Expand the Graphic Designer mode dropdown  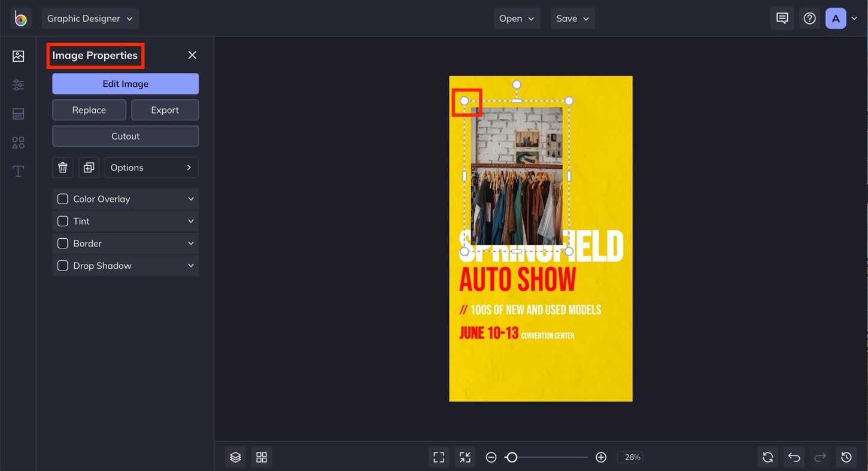click(90, 18)
